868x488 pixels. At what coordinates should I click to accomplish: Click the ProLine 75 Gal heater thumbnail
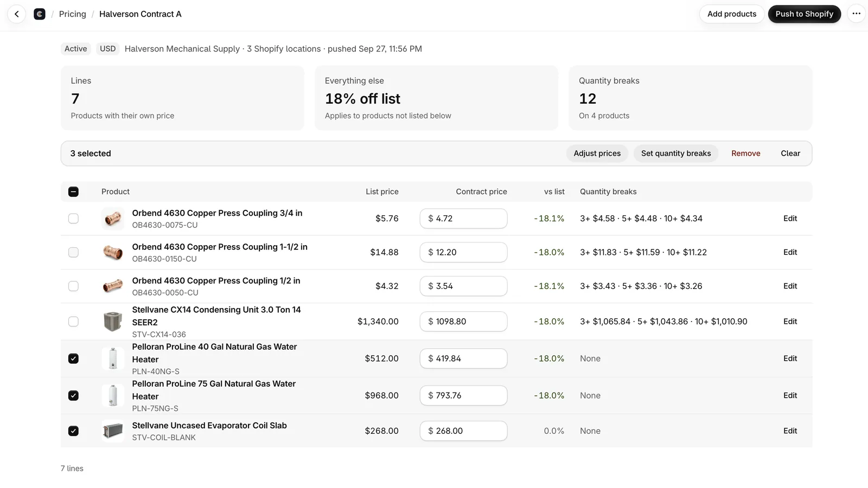click(113, 395)
